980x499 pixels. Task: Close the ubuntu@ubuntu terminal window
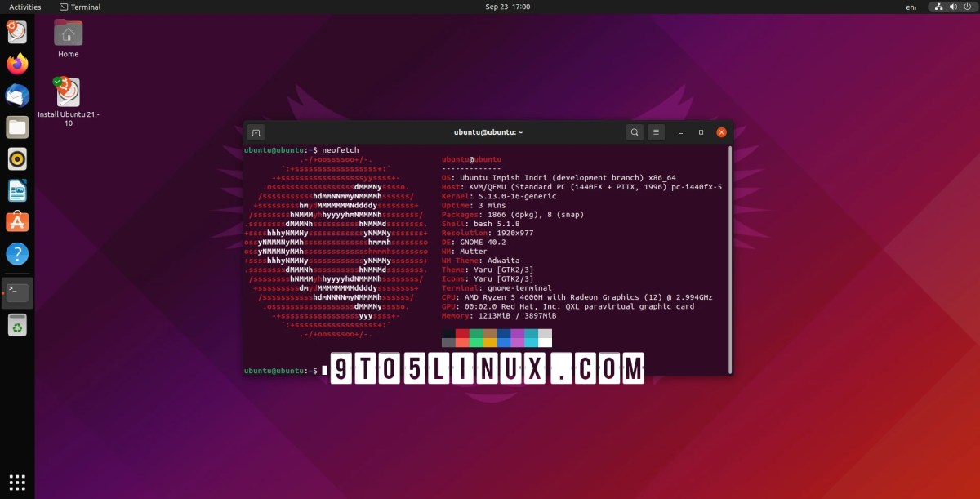click(721, 132)
